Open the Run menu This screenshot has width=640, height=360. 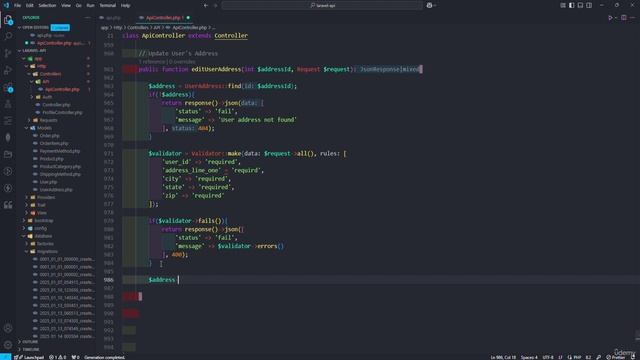(x=91, y=5)
